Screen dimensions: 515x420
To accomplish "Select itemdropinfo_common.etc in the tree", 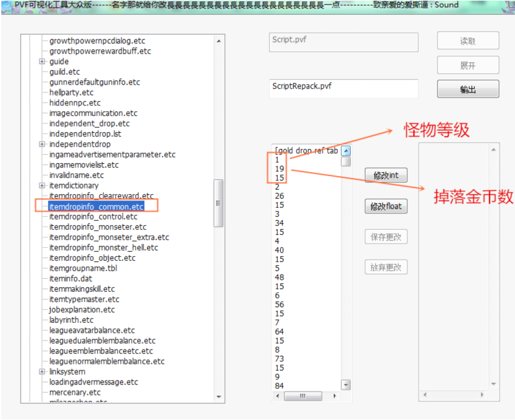I will point(96,206).
